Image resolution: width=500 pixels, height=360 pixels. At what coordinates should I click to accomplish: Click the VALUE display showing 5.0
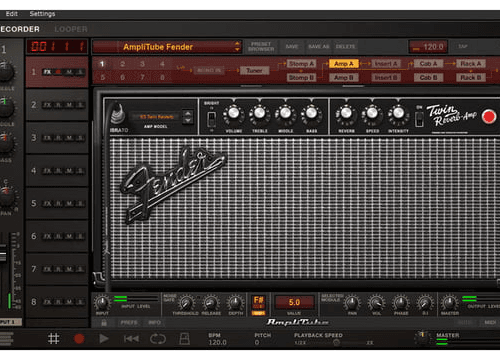(x=294, y=302)
